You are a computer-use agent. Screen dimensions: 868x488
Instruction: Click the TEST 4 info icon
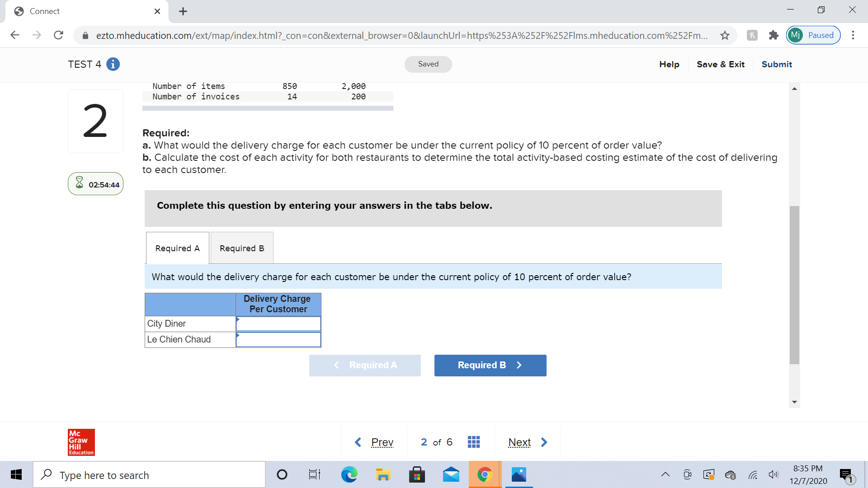(x=113, y=64)
